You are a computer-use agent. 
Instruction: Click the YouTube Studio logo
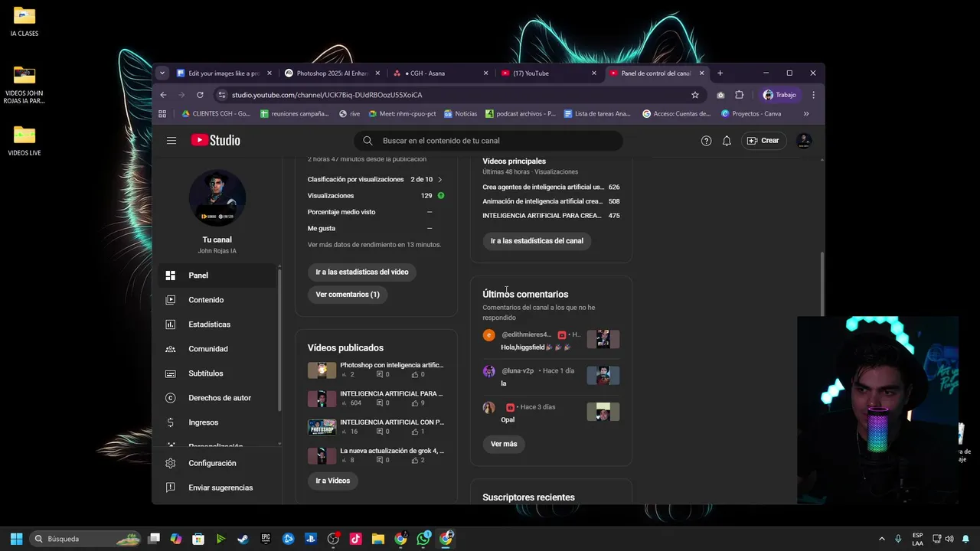click(216, 141)
